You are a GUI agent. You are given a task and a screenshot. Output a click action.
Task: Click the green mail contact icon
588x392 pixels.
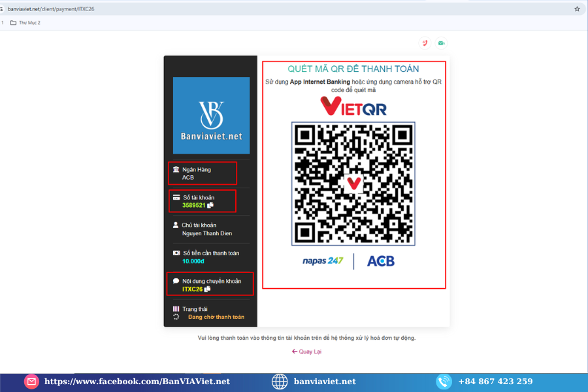click(442, 43)
